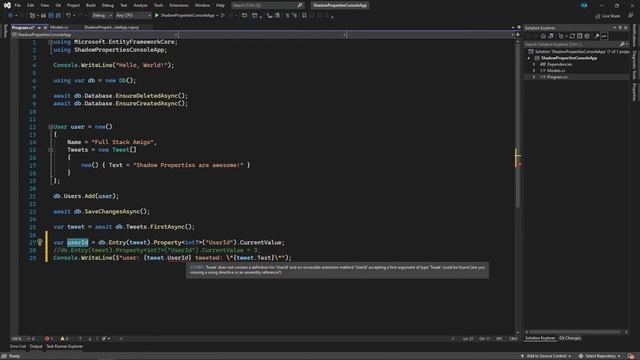Screen dimensions: 640x360
Task: Click the highlighted userId variable
Action: pyautogui.click(x=78, y=242)
